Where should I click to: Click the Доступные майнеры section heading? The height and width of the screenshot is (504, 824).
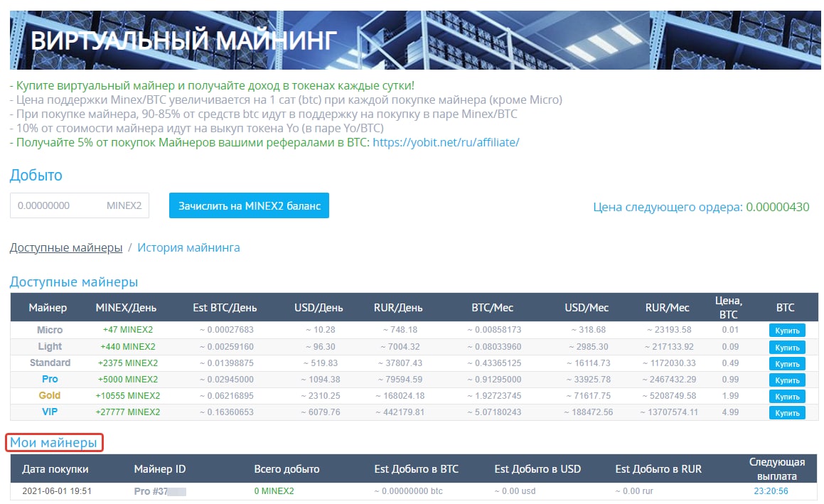73,282
